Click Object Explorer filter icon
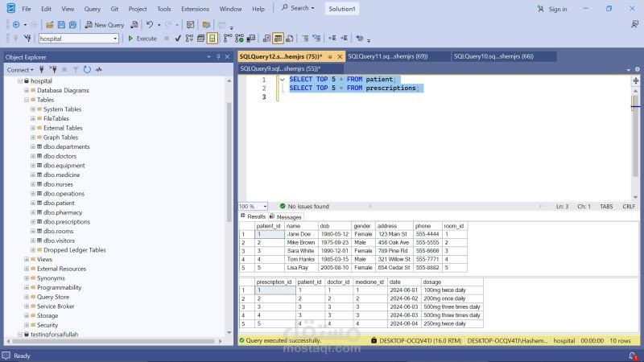Viewport: 644px width, 362px height. click(x=76, y=70)
